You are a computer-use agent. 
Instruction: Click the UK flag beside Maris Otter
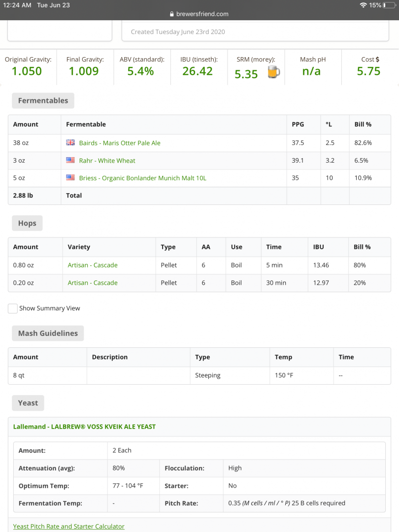pyautogui.click(x=70, y=143)
